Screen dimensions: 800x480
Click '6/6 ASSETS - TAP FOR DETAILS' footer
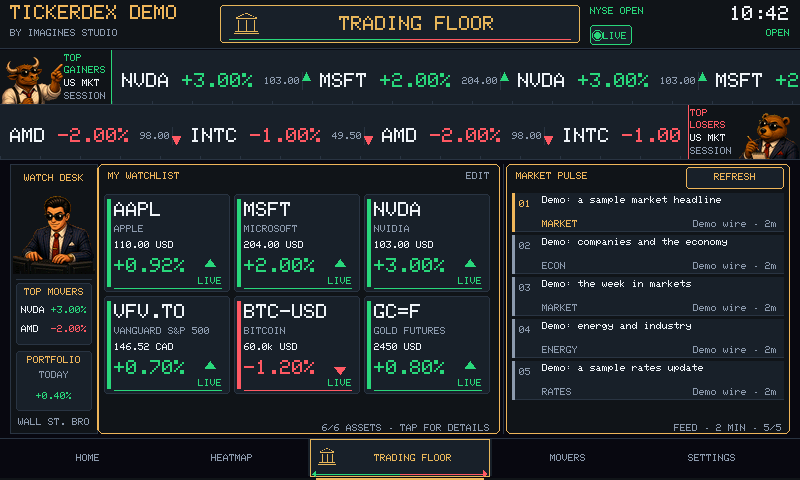pos(405,427)
